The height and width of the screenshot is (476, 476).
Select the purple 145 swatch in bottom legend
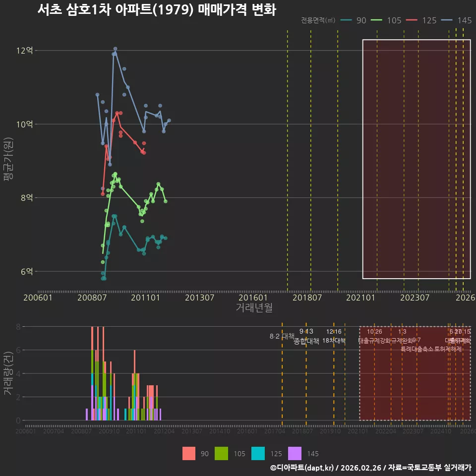[x=295, y=454]
